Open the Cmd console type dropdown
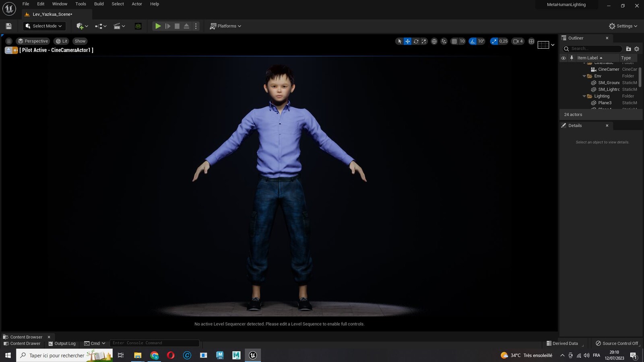 [x=95, y=343]
